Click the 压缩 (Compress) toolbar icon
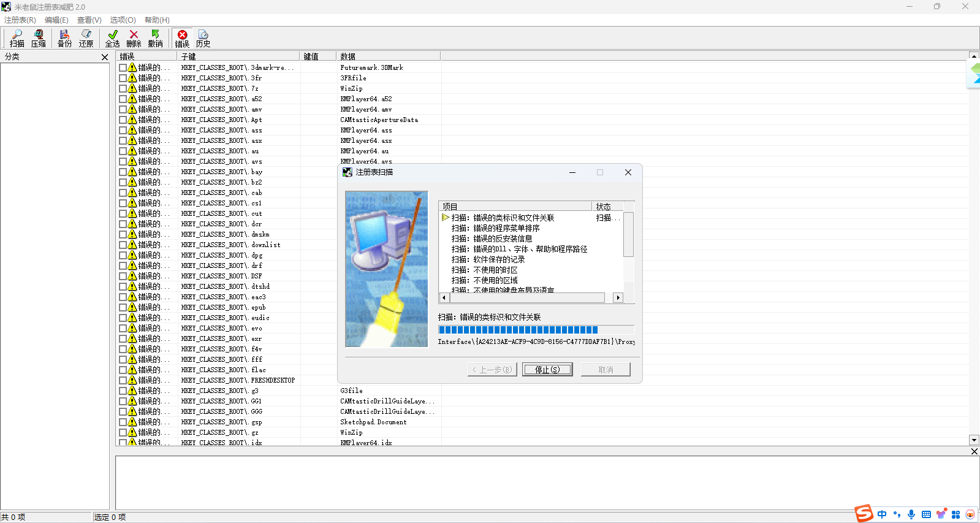The image size is (980, 523). click(x=39, y=38)
